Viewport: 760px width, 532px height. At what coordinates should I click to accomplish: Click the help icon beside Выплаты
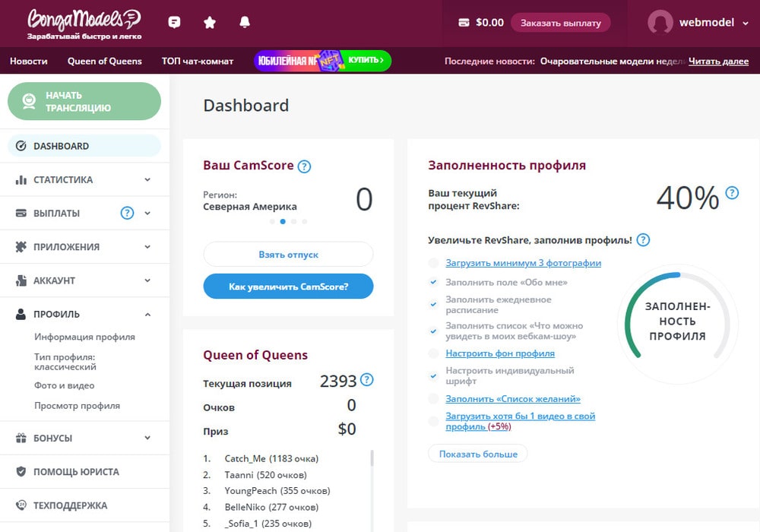point(127,213)
